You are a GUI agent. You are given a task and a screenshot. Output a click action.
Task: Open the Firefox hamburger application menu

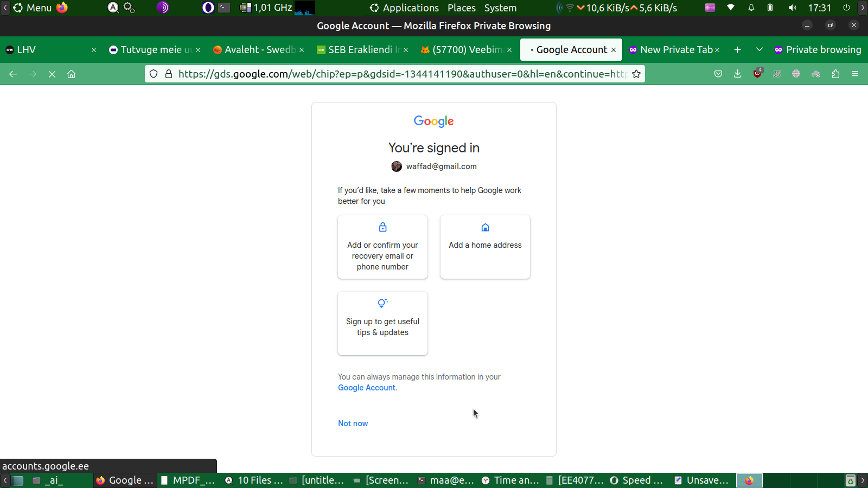click(855, 74)
